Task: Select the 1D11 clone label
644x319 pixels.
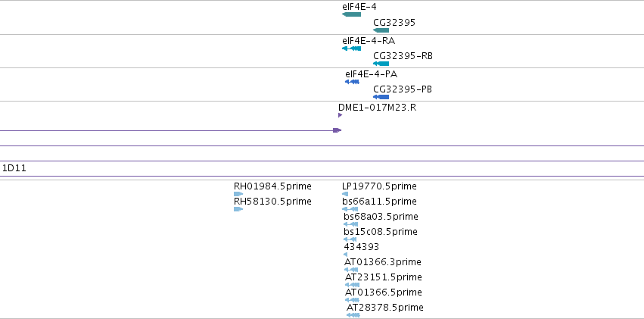Action: tap(14, 168)
